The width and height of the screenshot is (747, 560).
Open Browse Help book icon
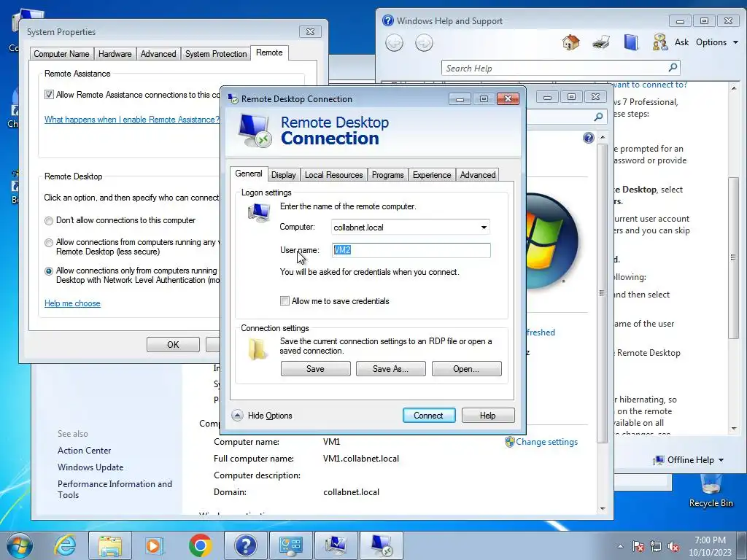631,42
